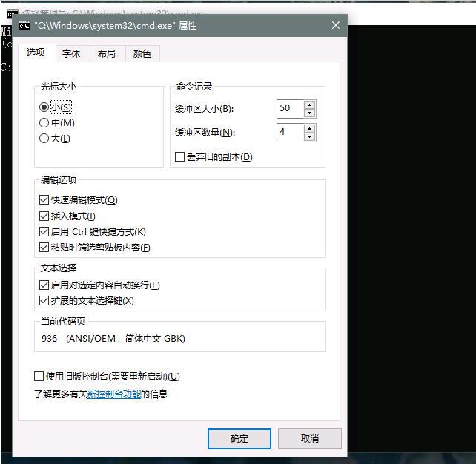
Task: Open the new console features (新控制台功能) link
Action: pos(114,394)
